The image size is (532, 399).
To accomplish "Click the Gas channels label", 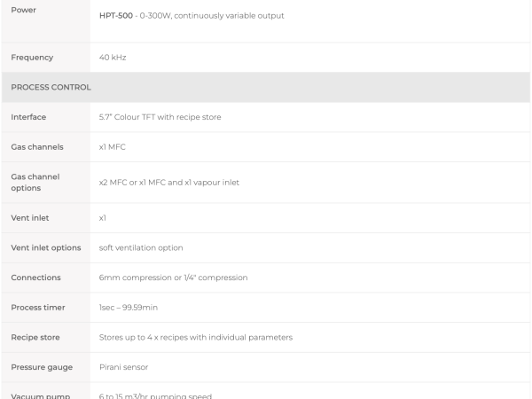I will click(37, 147).
